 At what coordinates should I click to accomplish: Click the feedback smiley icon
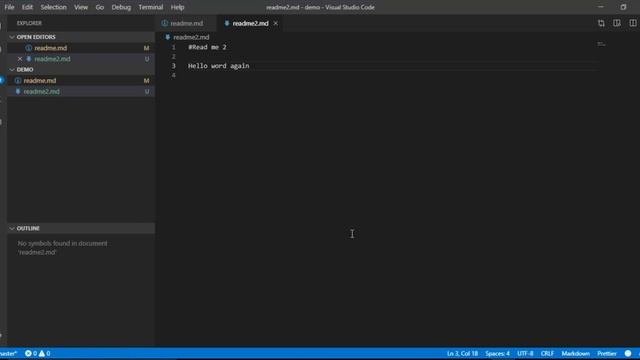click(628, 353)
